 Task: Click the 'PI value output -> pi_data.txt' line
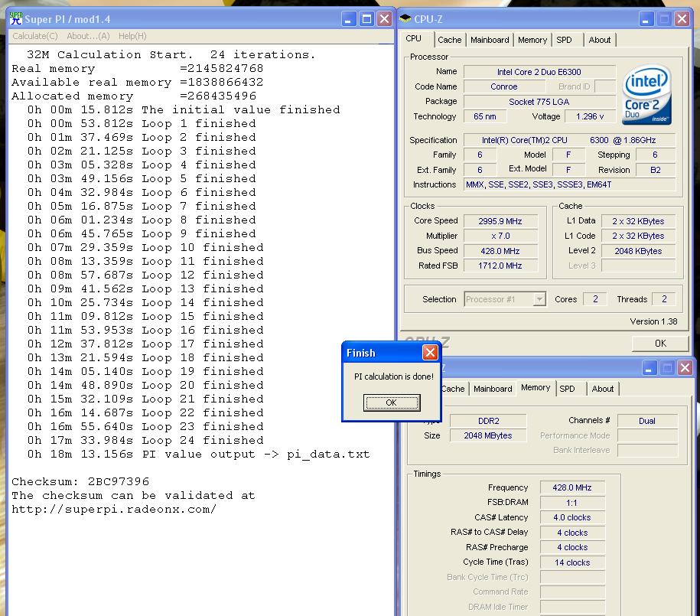[x=198, y=455]
